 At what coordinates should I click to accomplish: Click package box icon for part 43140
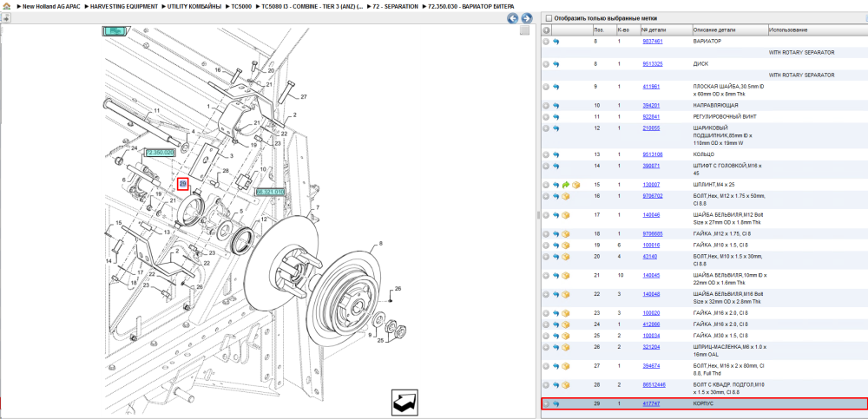pos(566,256)
